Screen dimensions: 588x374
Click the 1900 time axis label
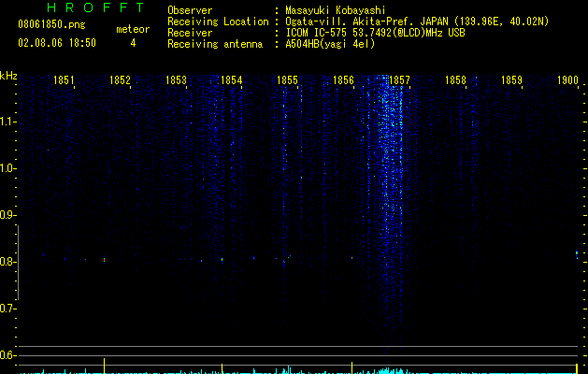(x=567, y=80)
